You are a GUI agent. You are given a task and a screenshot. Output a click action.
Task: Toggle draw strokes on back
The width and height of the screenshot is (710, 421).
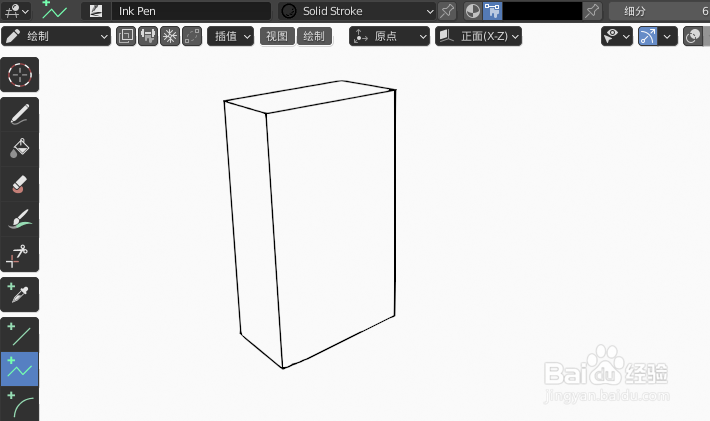coord(126,36)
